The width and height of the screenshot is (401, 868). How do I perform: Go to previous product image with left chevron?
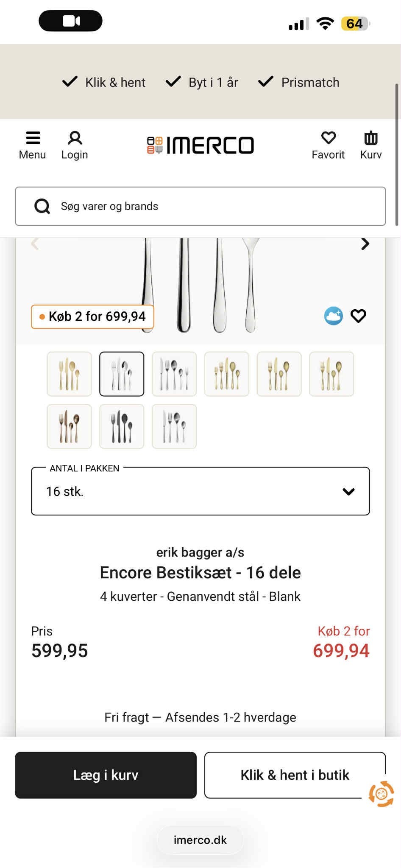click(x=35, y=244)
